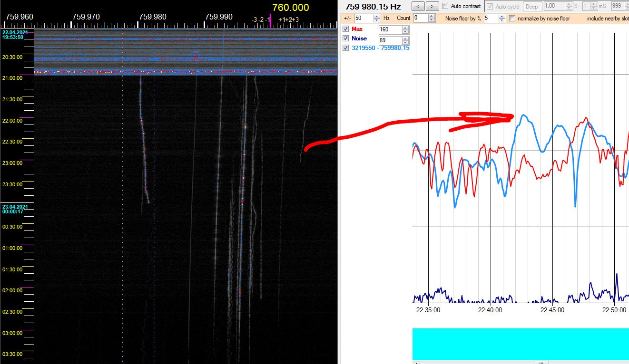Click the 23.04.2021 00:00:17 date label

[15, 209]
